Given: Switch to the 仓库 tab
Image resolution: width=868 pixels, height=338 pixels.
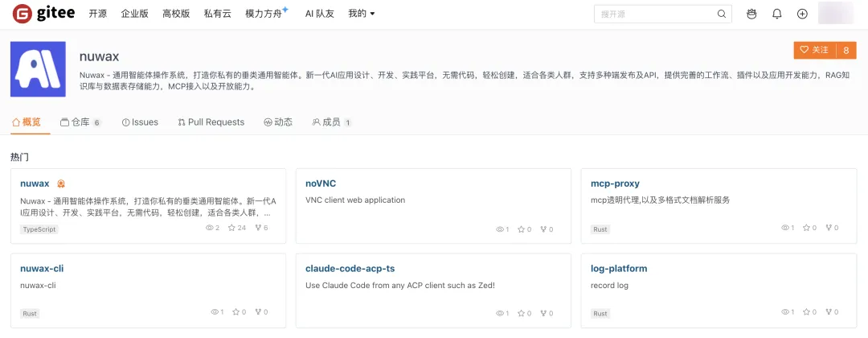Looking at the screenshot, I should tap(81, 122).
